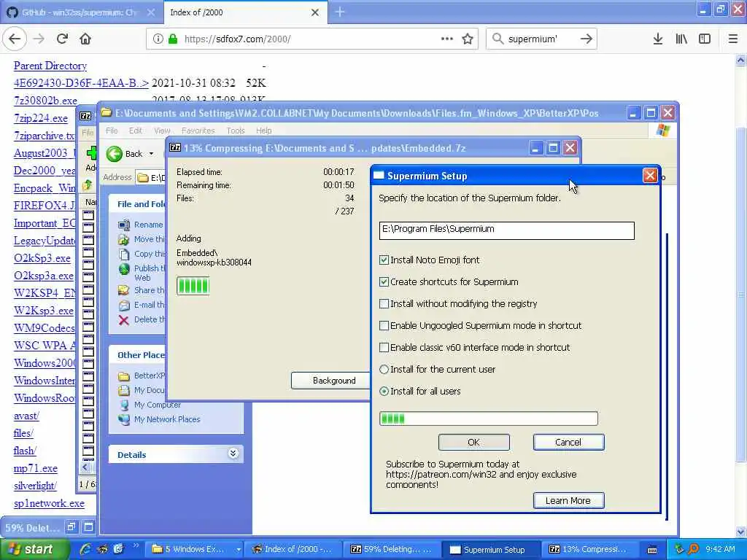Expand grouped Windows Explorer taskbar dropdown
Viewport: 747px width, 560px height.
click(239, 550)
